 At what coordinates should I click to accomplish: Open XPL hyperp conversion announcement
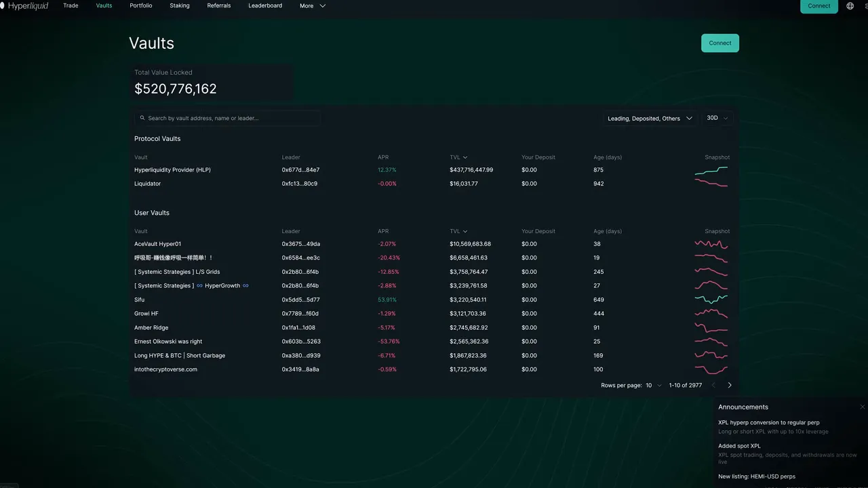pyautogui.click(x=769, y=422)
